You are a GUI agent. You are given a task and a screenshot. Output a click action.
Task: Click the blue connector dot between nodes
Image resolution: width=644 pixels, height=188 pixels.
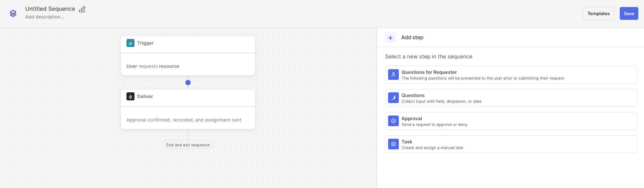coord(188,83)
